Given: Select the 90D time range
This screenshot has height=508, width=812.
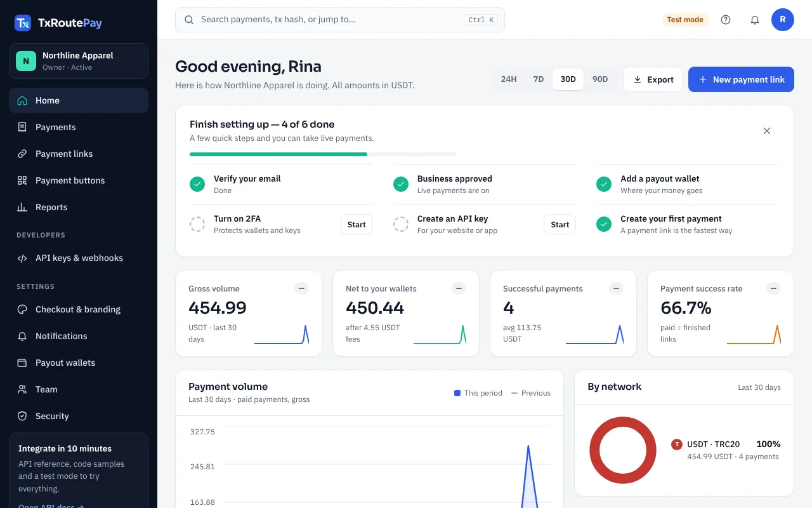Looking at the screenshot, I should pyautogui.click(x=600, y=79).
